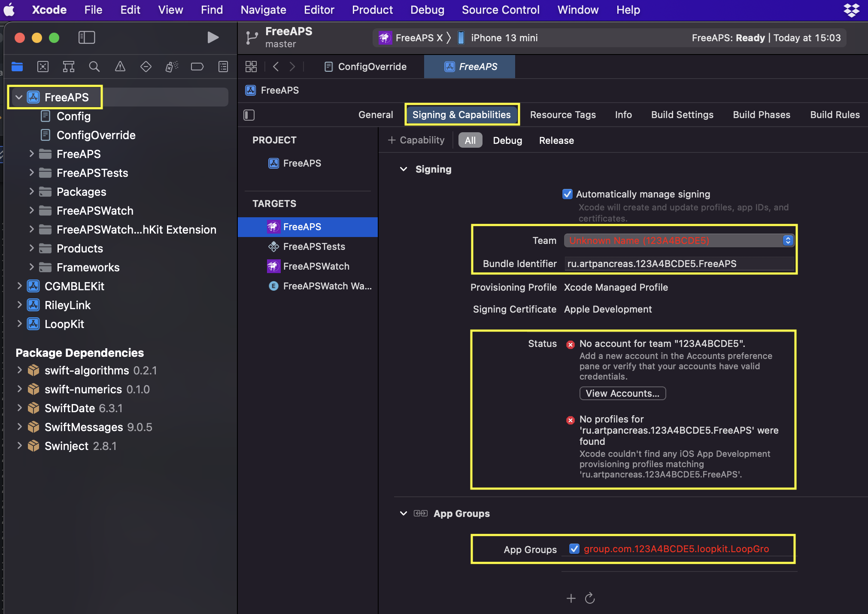Expand the Swinject package
868x614 pixels.
pyautogui.click(x=19, y=446)
